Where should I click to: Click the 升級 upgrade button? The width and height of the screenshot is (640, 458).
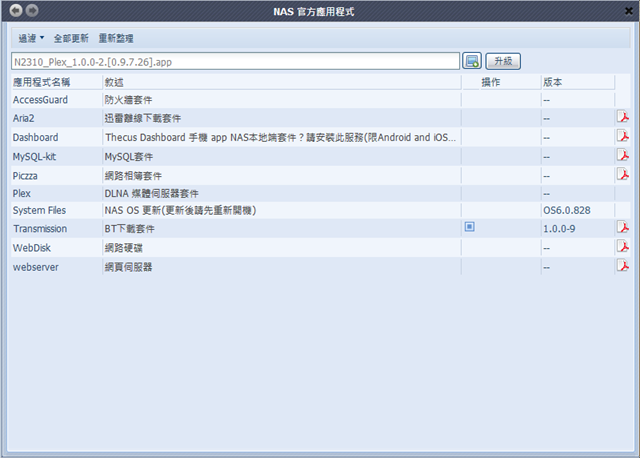click(503, 61)
